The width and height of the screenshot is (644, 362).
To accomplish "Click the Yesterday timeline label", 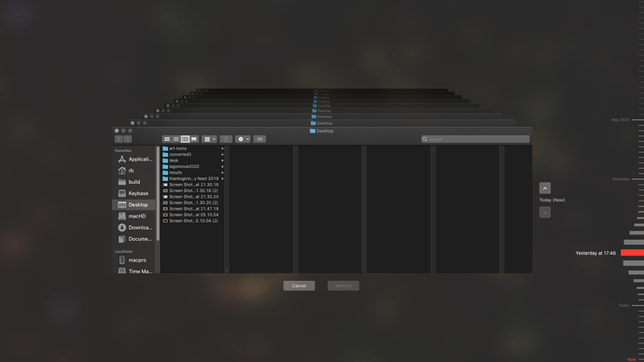I will pos(620,179).
